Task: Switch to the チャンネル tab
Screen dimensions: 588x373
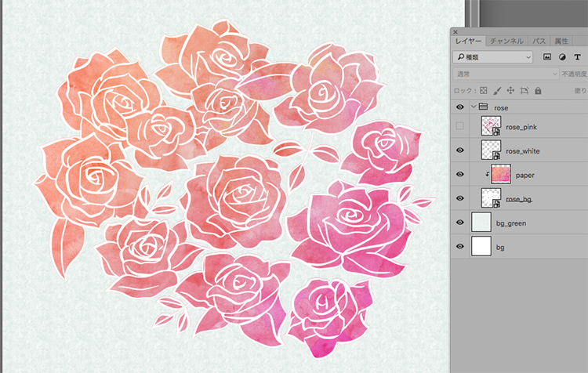Action: 506,41
